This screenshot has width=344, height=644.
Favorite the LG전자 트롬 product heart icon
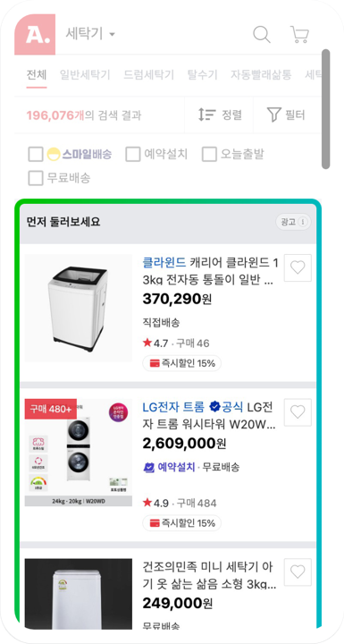(298, 412)
